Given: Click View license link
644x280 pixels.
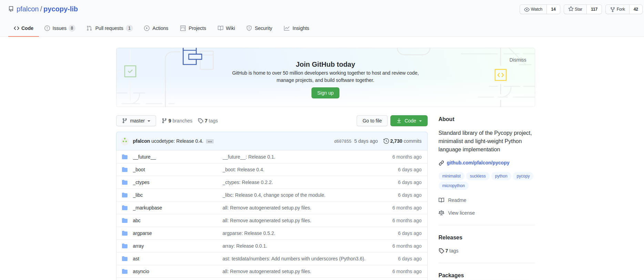Looking at the screenshot, I should (457, 213).
